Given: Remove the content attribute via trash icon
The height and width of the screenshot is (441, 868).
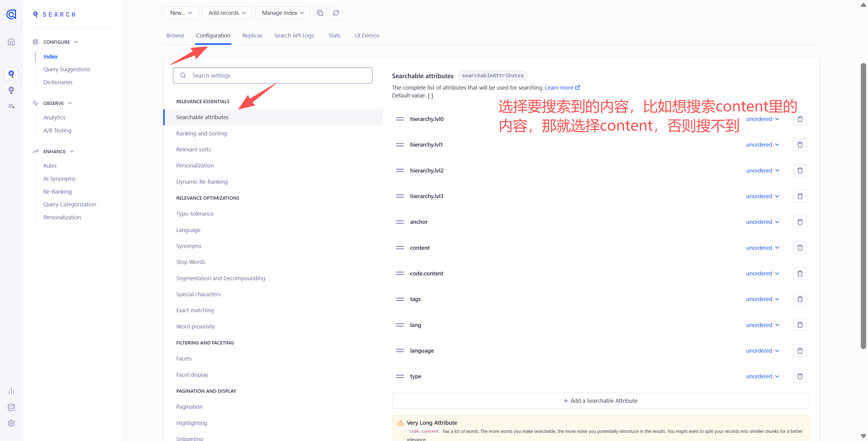Looking at the screenshot, I should tap(800, 248).
